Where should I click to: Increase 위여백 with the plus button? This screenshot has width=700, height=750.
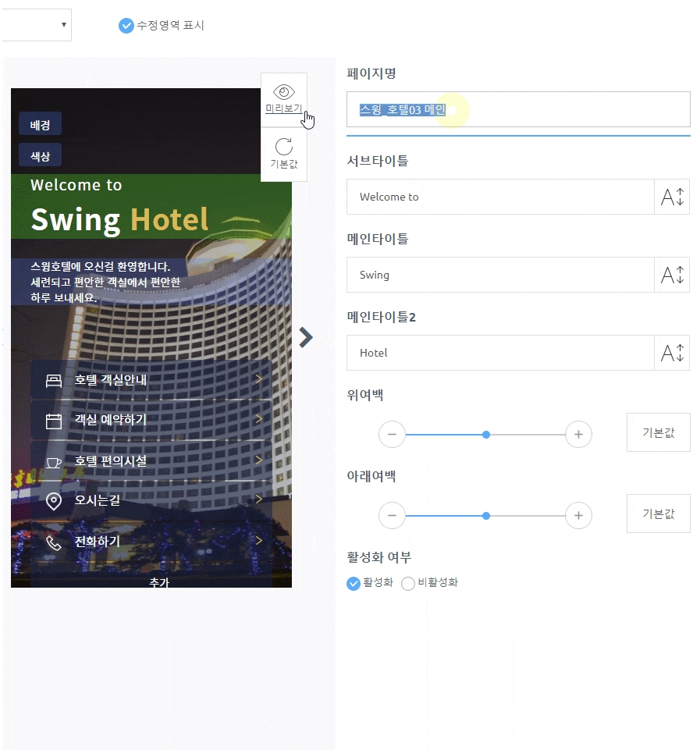pyautogui.click(x=578, y=434)
